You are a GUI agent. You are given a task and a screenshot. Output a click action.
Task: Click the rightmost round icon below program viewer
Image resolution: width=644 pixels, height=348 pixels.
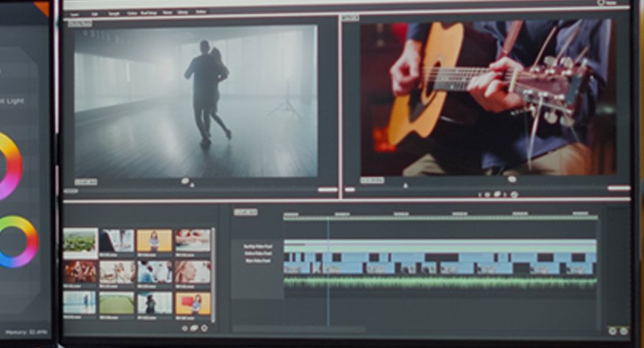[514, 194]
